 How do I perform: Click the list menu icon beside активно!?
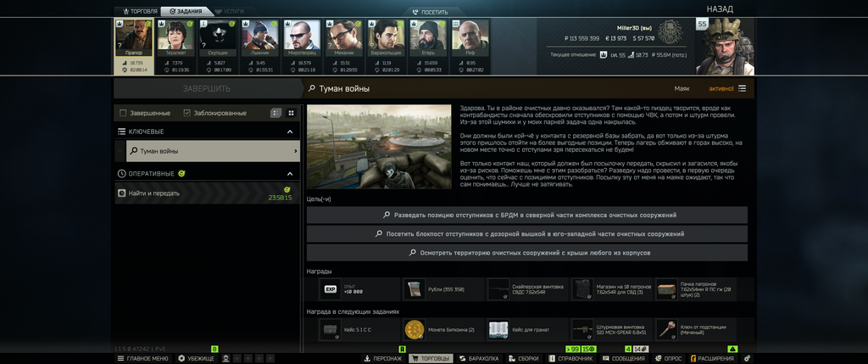[x=742, y=88]
